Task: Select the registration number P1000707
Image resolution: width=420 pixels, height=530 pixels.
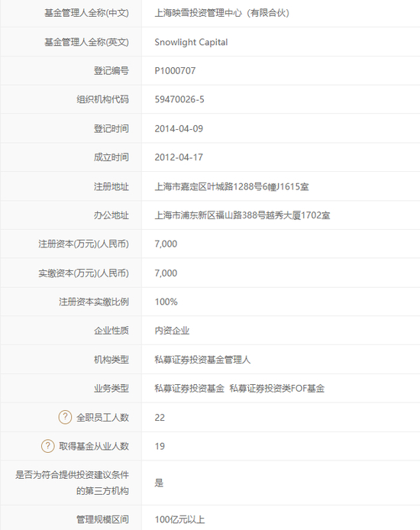Action: (x=175, y=71)
